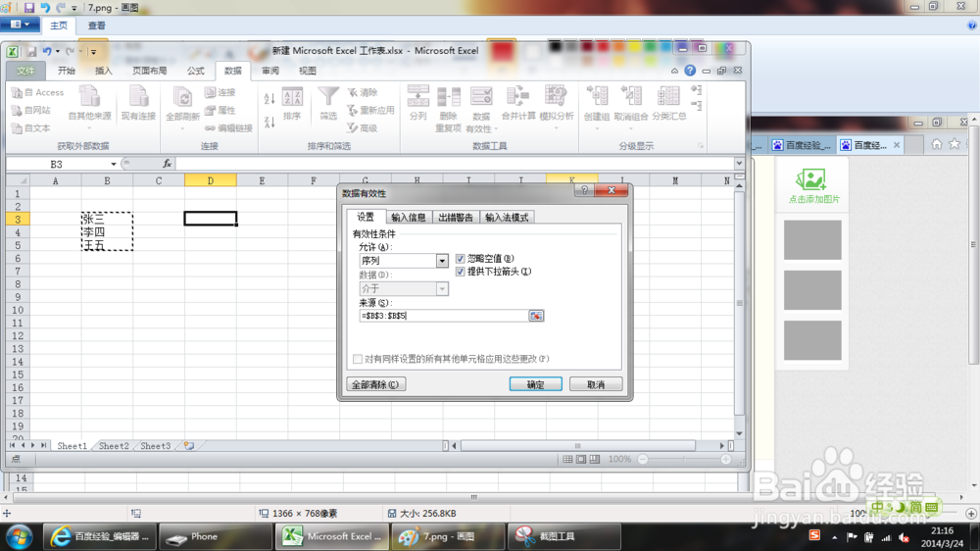Collapse the Excel ribbon caret
Screen dimensions: 980x551
click(x=674, y=71)
